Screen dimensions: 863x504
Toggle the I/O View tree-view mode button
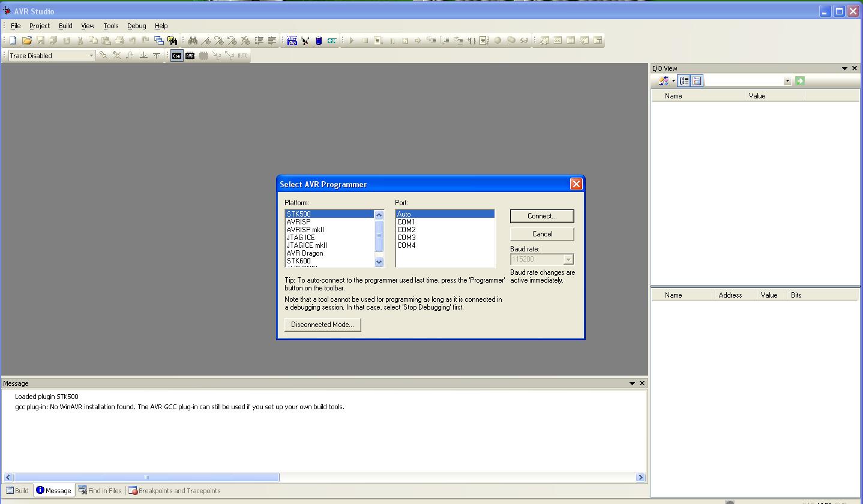[684, 80]
